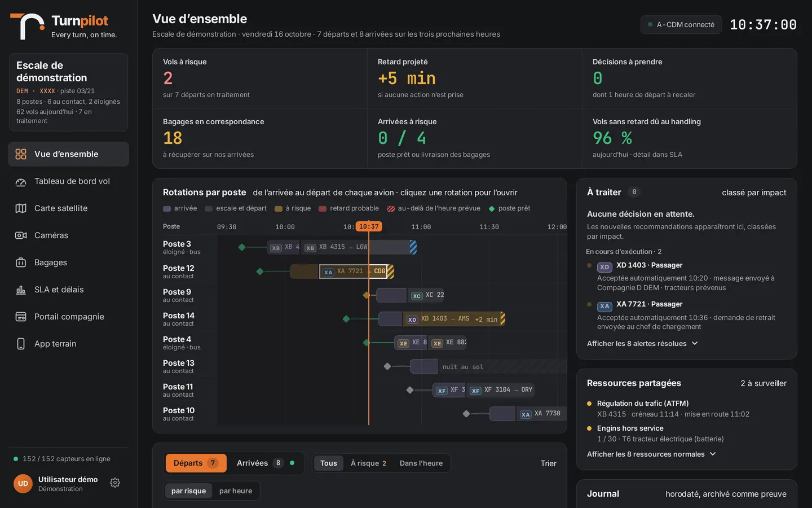Expand Afficher les 8 ressources normales

tap(651, 454)
